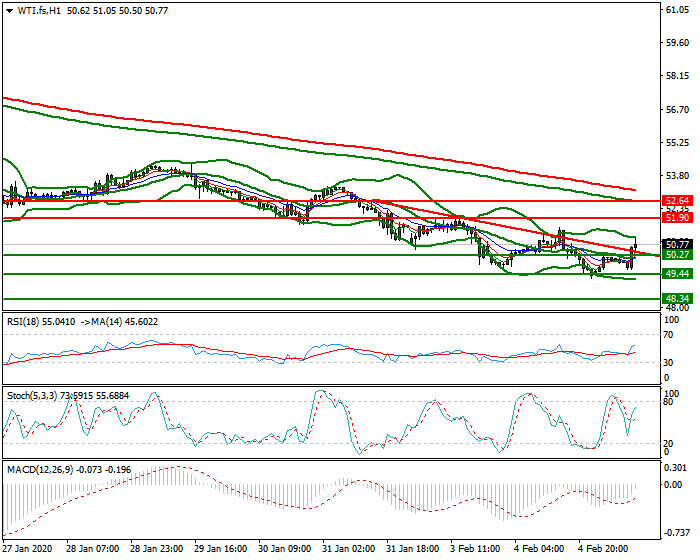Click the 28 Jan 23:00 time label
700x560 pixels.
coord(156,549)
